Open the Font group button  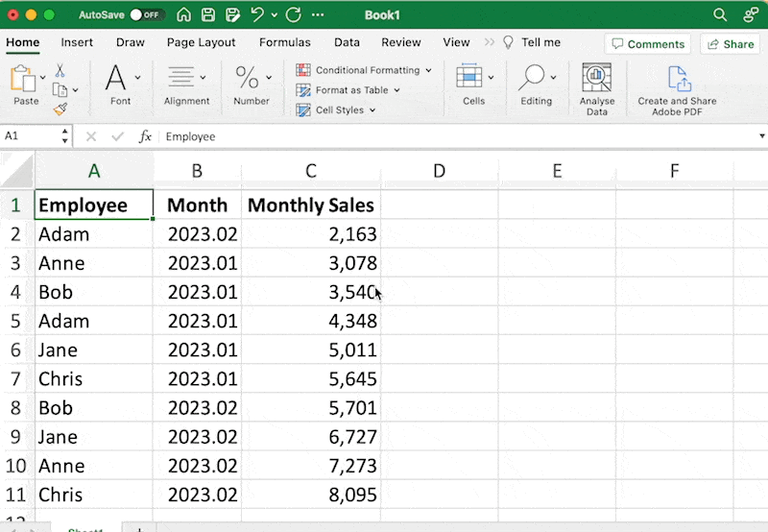(x=121, y=85)
